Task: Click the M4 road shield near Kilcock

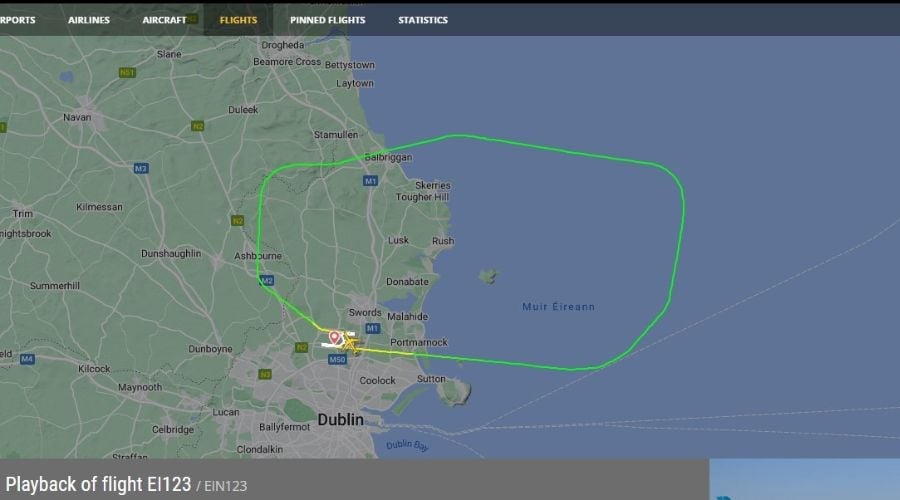Action: [x=27, y=359]
